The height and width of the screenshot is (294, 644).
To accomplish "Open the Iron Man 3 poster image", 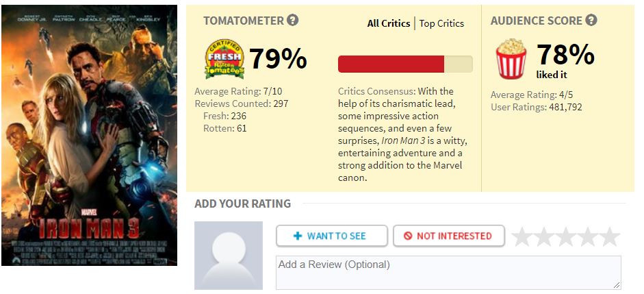I will pos(90,135).
